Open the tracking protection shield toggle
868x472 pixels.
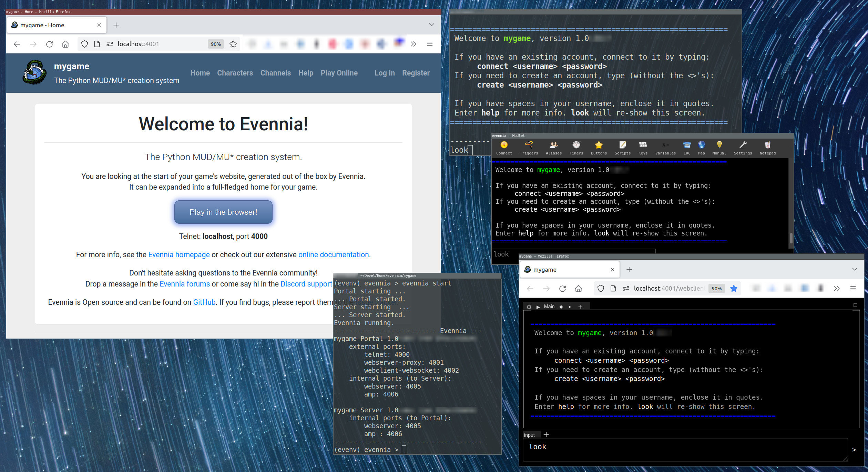click(84, 44)
